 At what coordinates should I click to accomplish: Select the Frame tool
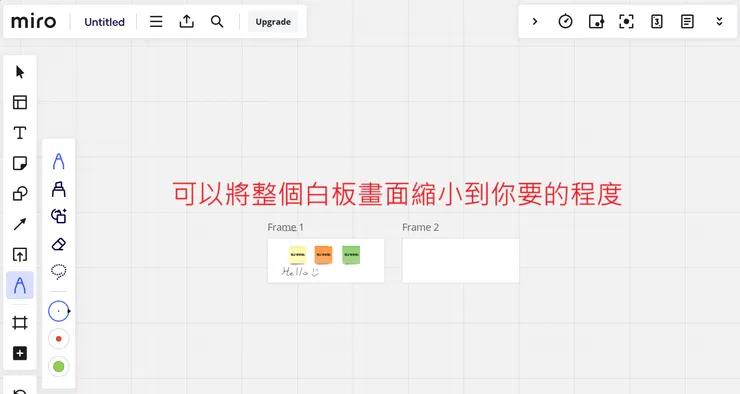point(20,323)
